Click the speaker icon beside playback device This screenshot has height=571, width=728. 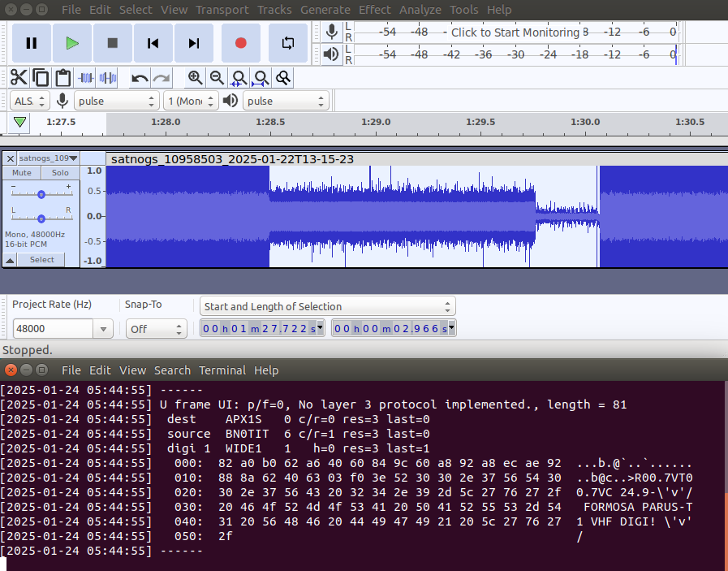[x=230, y=101]
